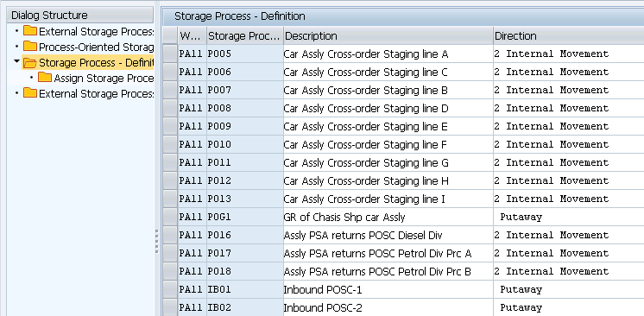
Task: Click the select-all corner box in table header
Action: (x=170, y=35)
